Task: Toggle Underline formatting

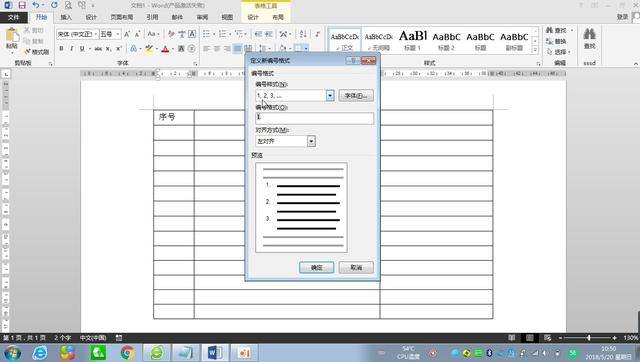Action: 82,49
